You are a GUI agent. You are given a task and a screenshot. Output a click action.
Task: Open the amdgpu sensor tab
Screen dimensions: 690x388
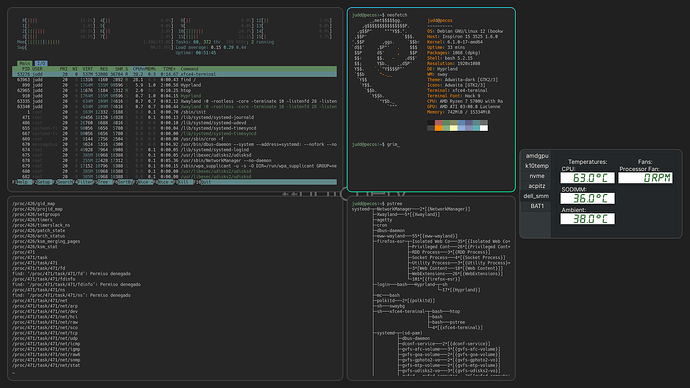(537, 156)
